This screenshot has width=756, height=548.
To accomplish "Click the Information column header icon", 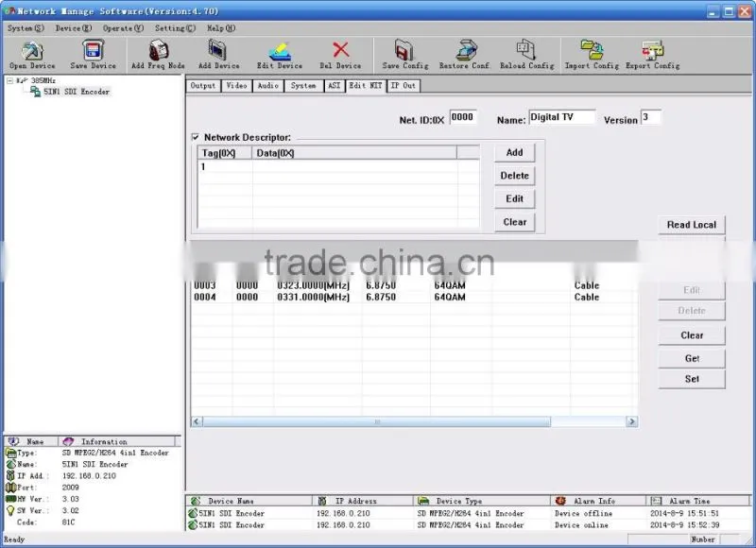I will pos(68,441).
